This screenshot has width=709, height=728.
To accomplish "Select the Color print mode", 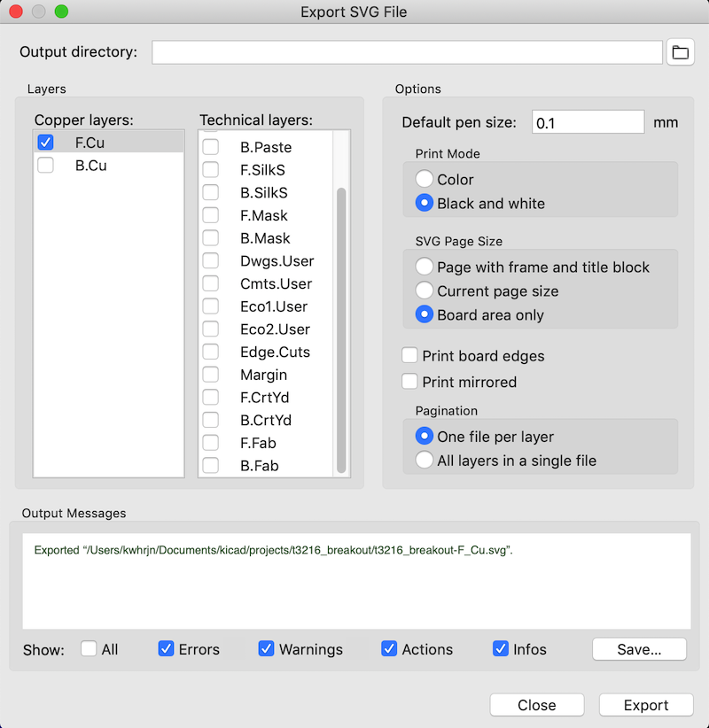I will click(425, 179).
